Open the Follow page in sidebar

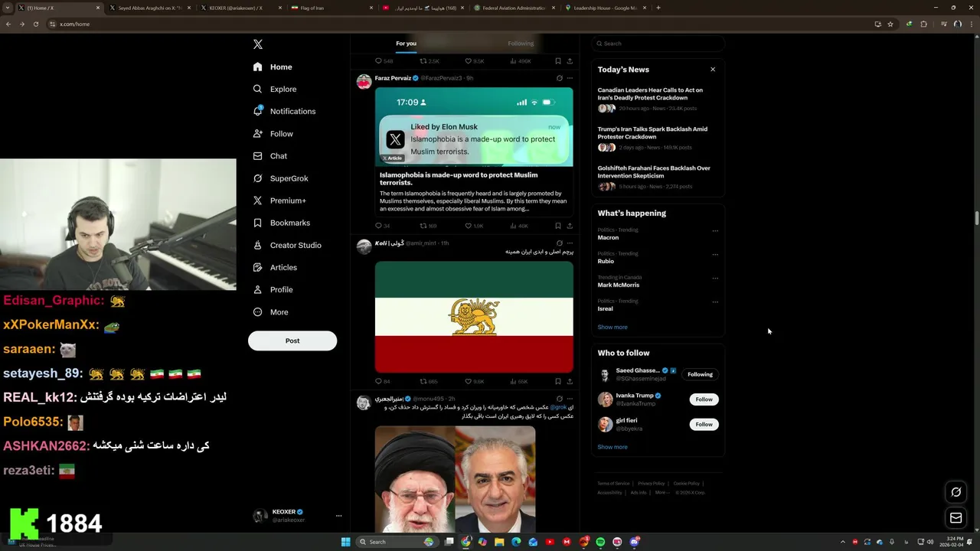click(x=273, y=133)
